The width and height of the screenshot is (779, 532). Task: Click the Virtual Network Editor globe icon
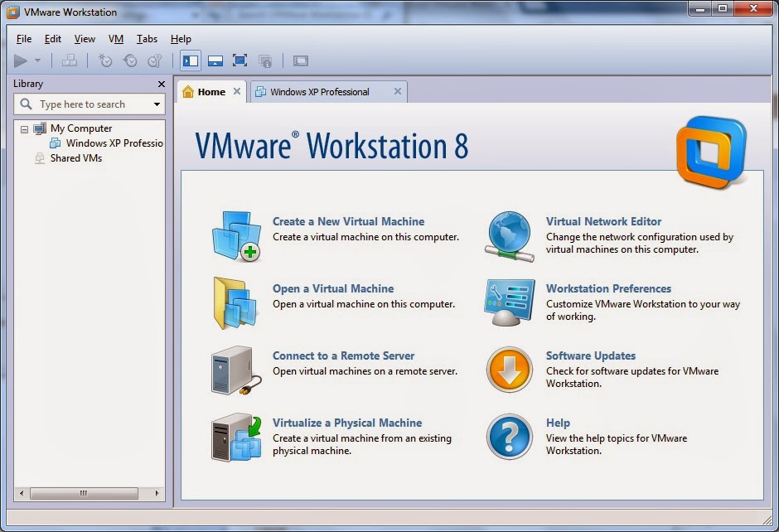pyautogui.click(x=510, y=236)
